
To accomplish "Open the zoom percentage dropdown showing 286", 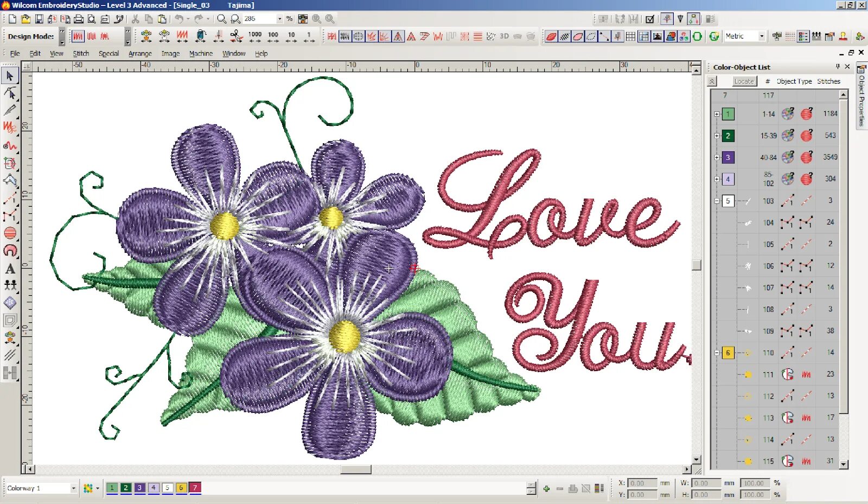I will pyautogui.click(x=280, y=18).
